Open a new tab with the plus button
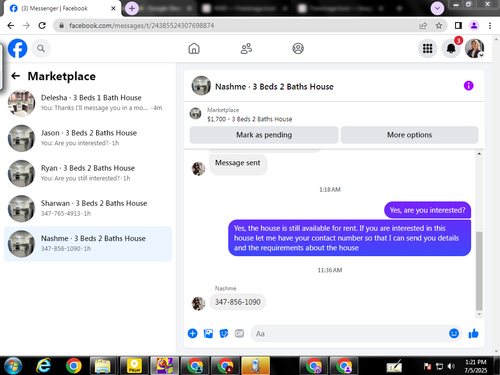This screenshot has height=375, width=500. 132,8
